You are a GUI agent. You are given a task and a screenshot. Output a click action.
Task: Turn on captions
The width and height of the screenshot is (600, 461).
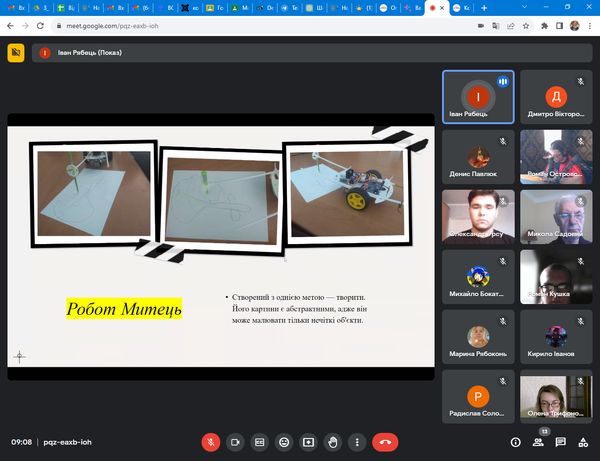point(260,441)
